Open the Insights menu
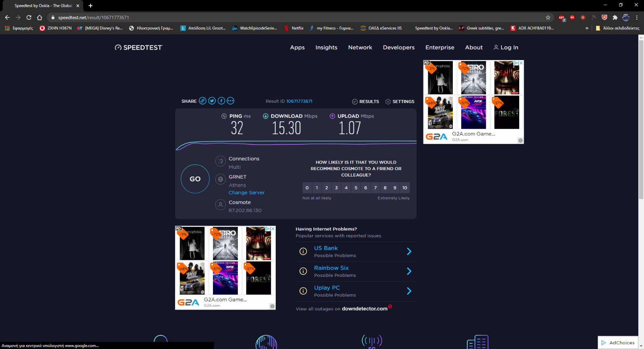Image resolution: width=644 pixels, height=349 pixels. pyautogui.click(x=326, y=48)
